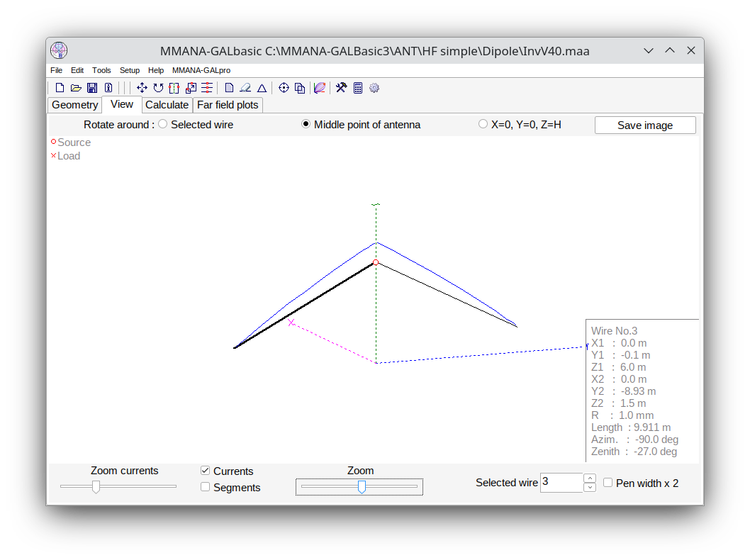750x560 pixels.
Task: Switch to the Far field plots tab
Action: pos(228,105)
